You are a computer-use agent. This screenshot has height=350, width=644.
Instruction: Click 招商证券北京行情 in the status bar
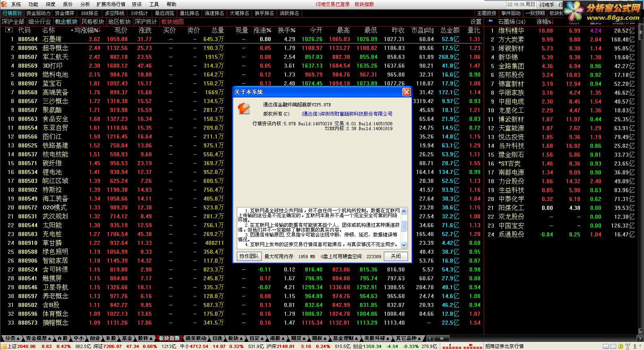[x=504, y=346]
